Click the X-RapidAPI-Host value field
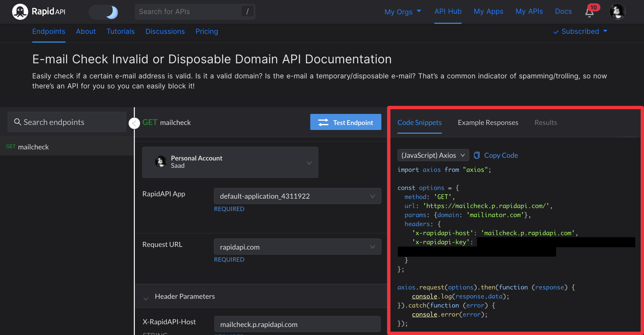 298,324
